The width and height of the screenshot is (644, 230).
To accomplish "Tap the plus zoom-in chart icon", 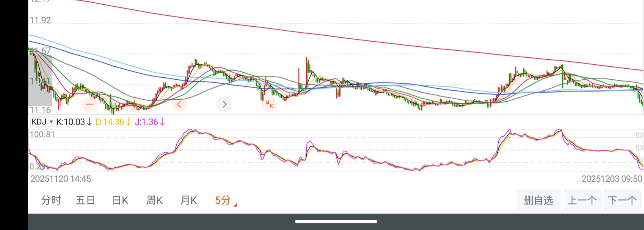I will [134, 104].
